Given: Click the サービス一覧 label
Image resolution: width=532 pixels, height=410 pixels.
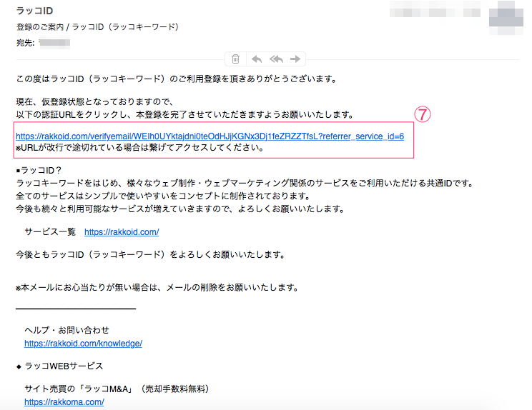Looking at the screenshot, I should (50, 232).
